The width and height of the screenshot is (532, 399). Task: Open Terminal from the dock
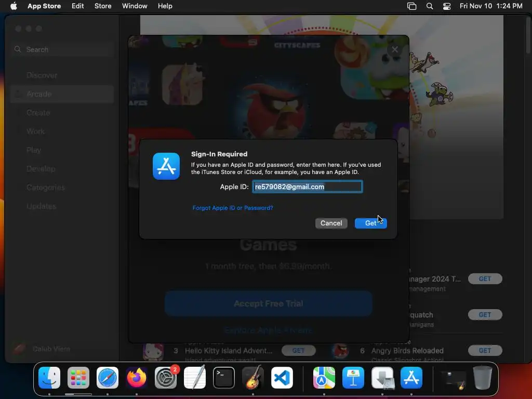(x=224, y=378)
